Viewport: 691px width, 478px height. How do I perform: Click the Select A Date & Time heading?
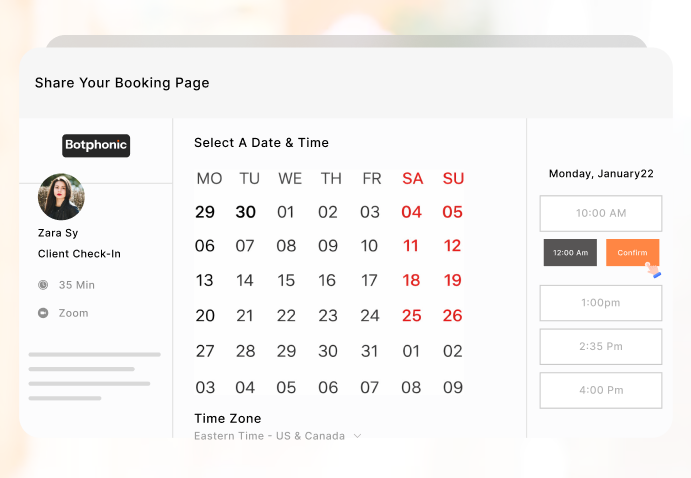click(261, 143)
